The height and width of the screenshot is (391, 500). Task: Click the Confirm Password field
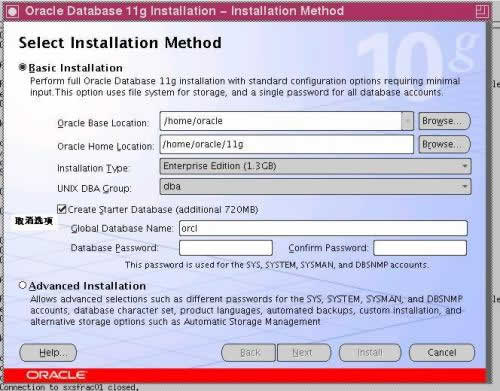[x=420, y=248]
